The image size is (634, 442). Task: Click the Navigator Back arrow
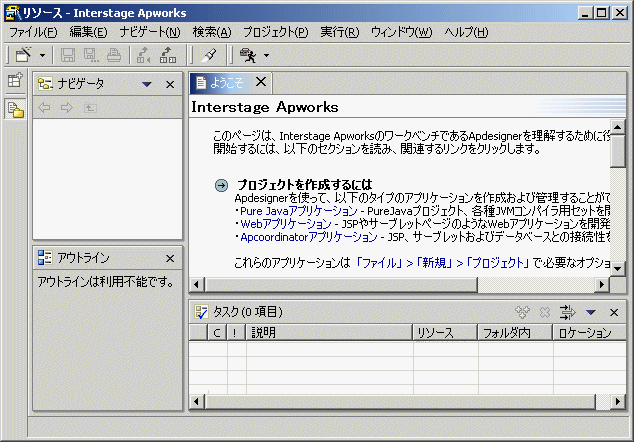pos(44,108)
